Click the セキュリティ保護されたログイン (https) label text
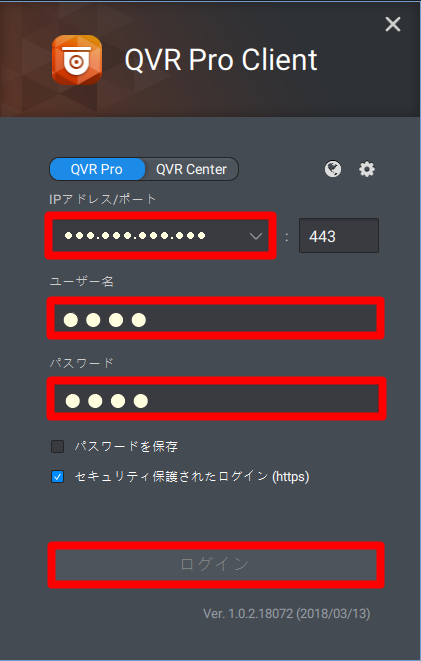 (x=192, y=477)
